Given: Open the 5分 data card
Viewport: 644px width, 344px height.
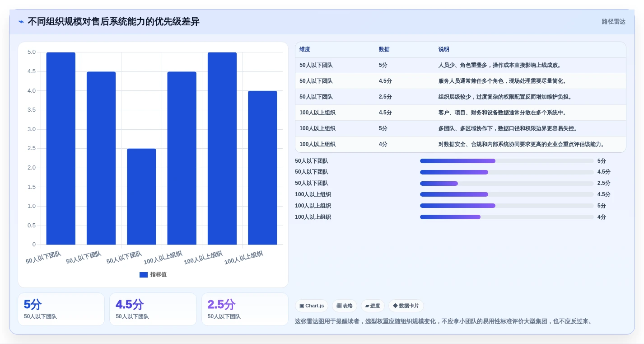Looking at the screenshot, I should click(x=61, y=309).
